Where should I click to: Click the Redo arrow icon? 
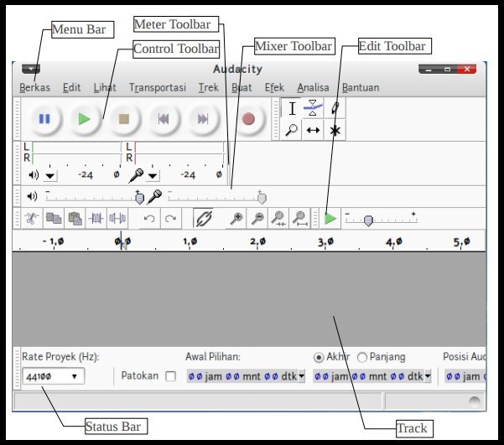point(170,219)
